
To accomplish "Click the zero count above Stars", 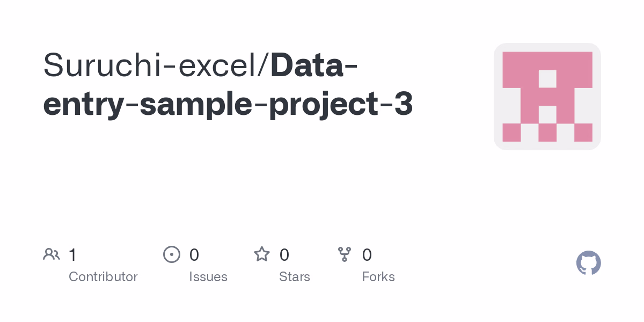I will point(284,254).
